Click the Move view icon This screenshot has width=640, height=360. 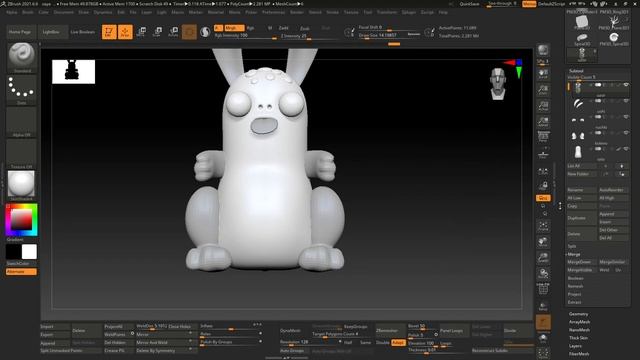tap(543, 242)
